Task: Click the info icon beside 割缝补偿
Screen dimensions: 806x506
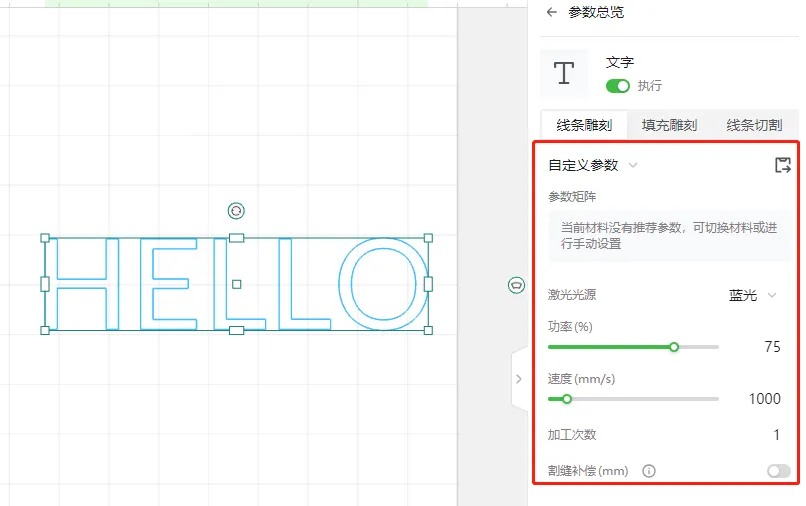Action: pos(648,471)
